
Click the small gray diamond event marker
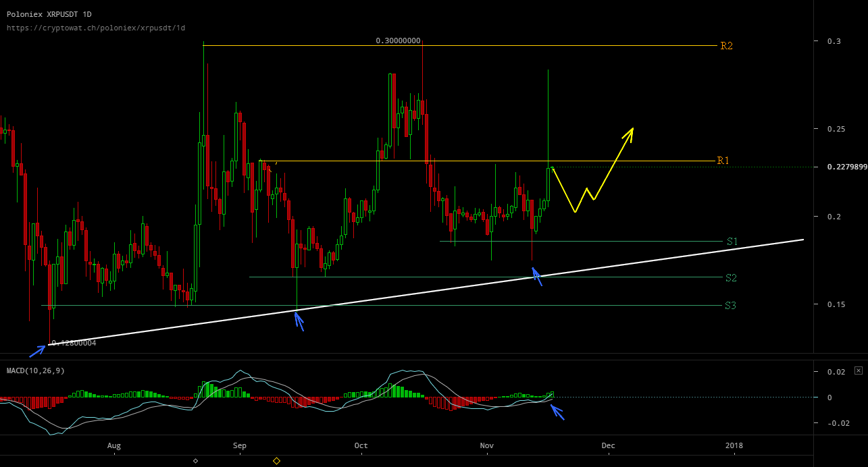(x=195, y=461)
